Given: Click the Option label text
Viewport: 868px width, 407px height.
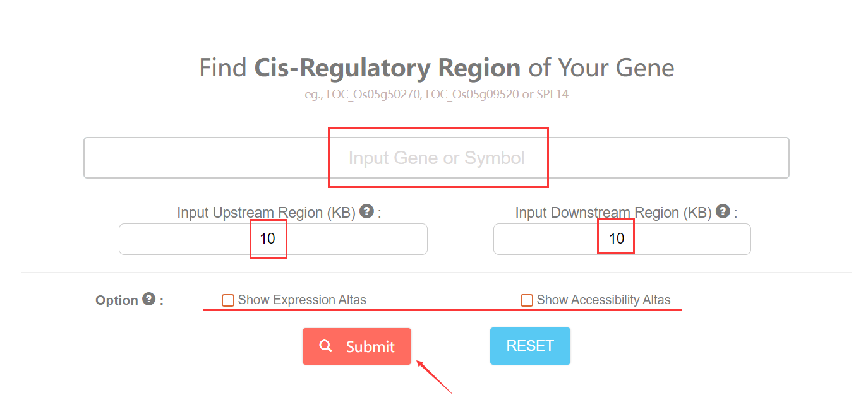Looking at the screenshot, I should click(x=116, y=300).
